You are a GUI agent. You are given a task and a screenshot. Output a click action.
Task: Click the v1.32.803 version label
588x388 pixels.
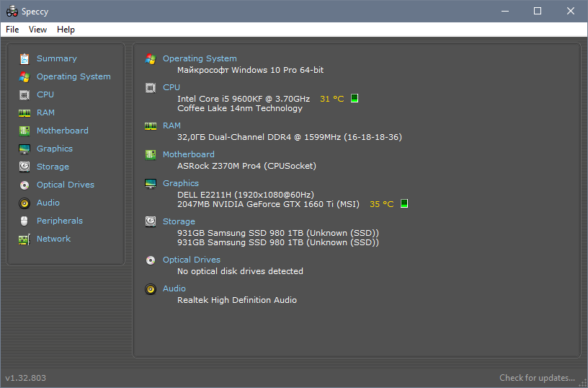pyautogui.click(x=25, y=378)
